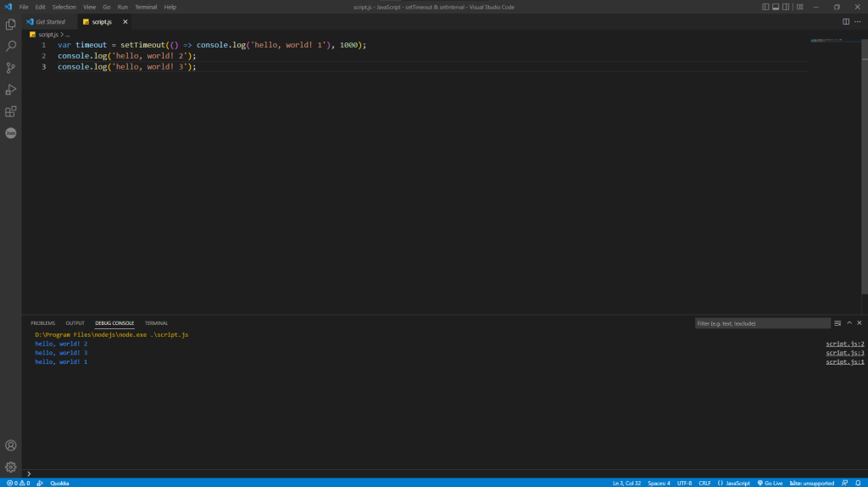Image resolution: width=868 pixels, height=487 pixels.
Task: Open the editor More Actions ellipsis
Action: [x=858, y=21]
